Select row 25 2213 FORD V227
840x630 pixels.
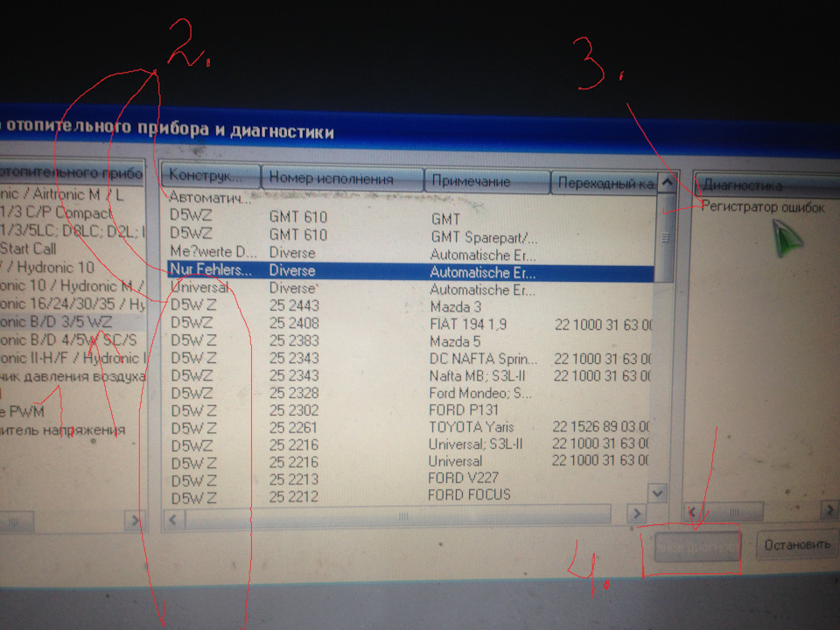(409, 479)
